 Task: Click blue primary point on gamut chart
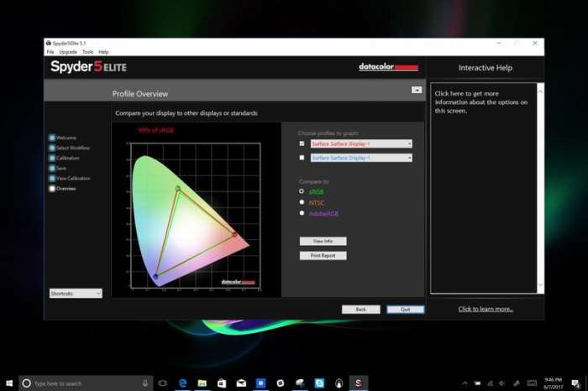click(x=155, y=276)
